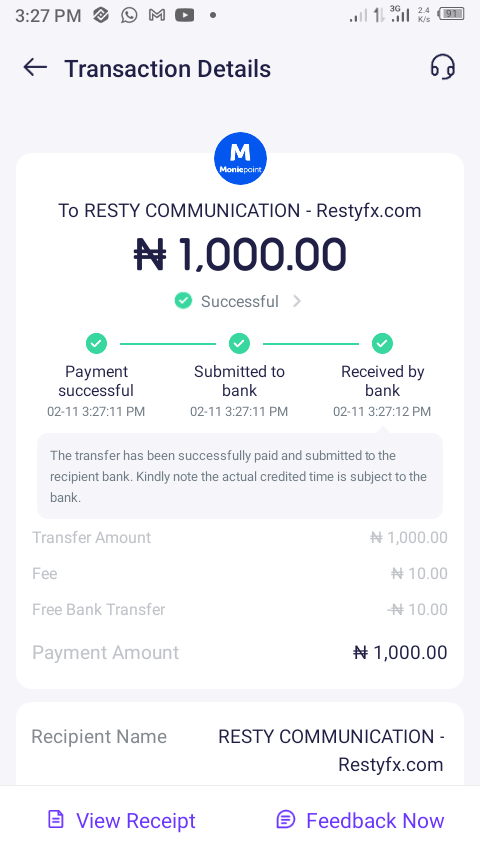Expand status details chevron beside Successful

[297, 301]
